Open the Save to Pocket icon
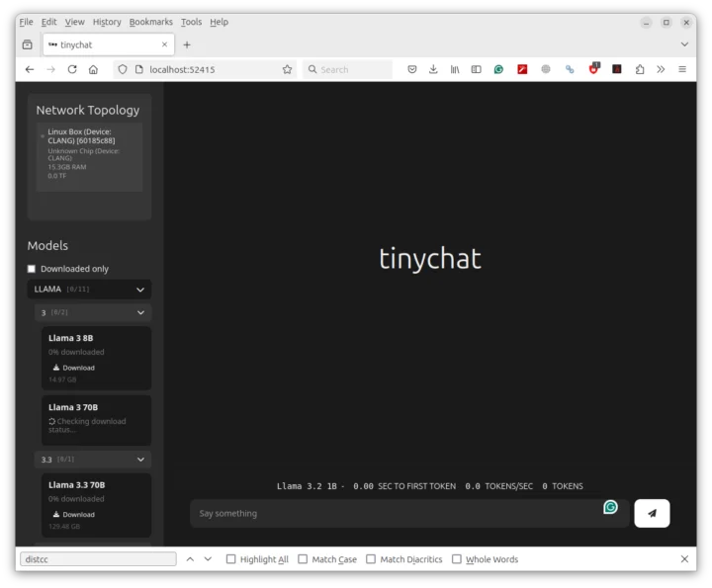Image resolution: width=712 pixels, height=588 pixels. click(411, 69)
